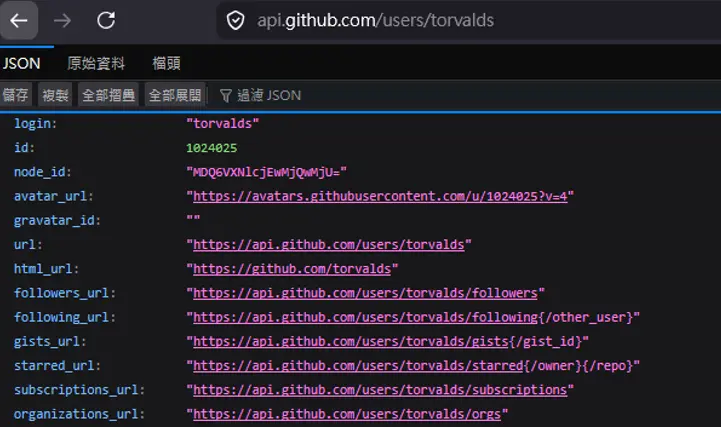Open the 原始資料 raw data tab

click(96, 63)
